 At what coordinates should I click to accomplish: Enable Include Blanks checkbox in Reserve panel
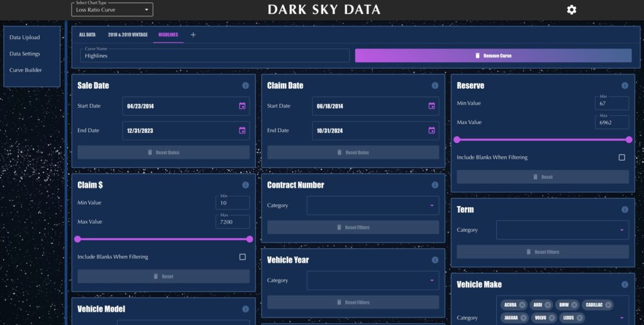click(621, 157)
